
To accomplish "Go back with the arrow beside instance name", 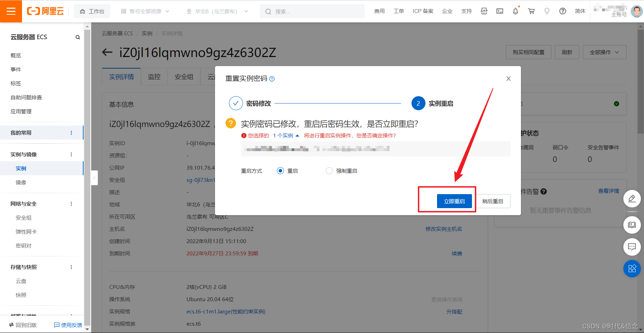I will click(107, 52).
